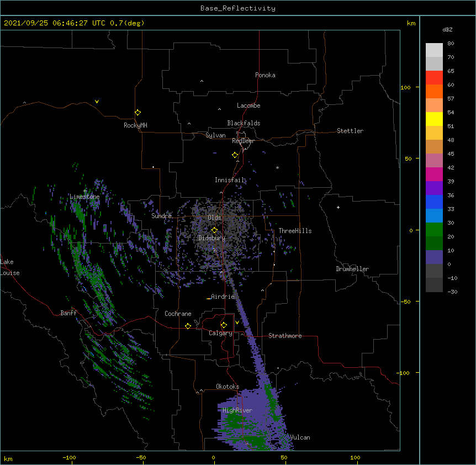Click the yellow marker near RockyMH
The width and height of the screenshot is (476, 465).
coord(137,113)
